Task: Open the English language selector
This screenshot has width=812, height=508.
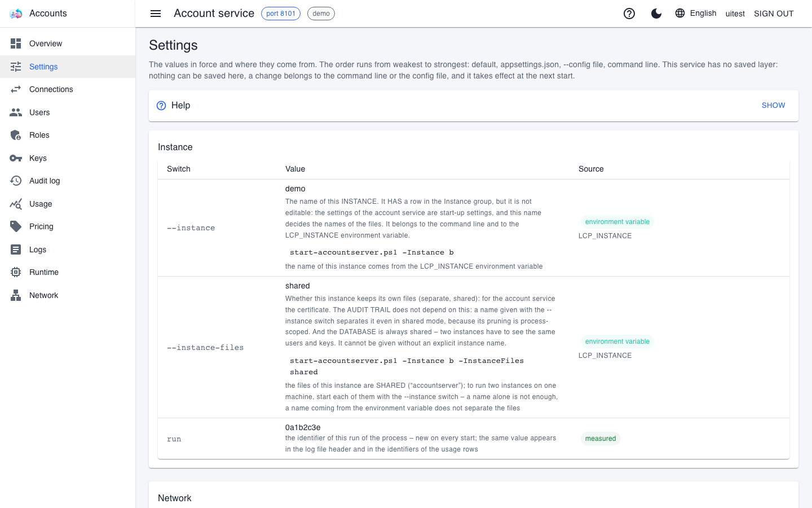Action: point(696,14)
